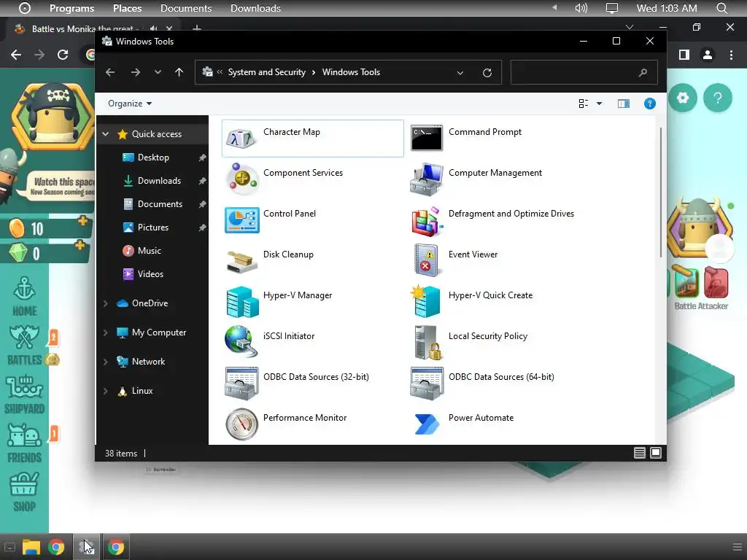Select Power Automate icon
The width and height of the screenshot is (747, 560).
click(426, 424)
